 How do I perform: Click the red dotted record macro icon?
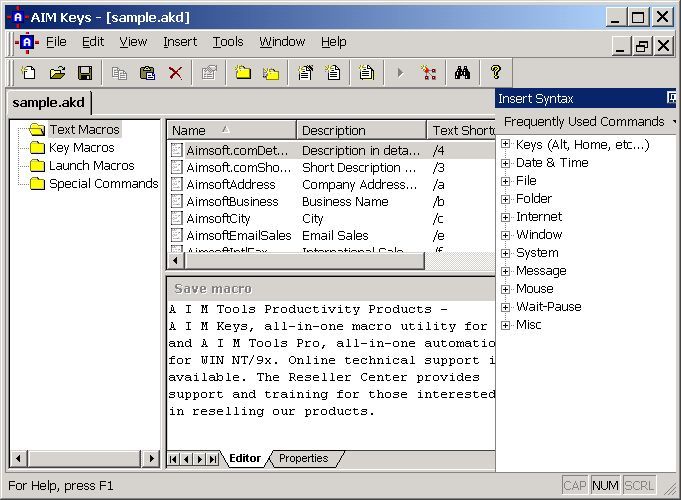pos(429,73)
